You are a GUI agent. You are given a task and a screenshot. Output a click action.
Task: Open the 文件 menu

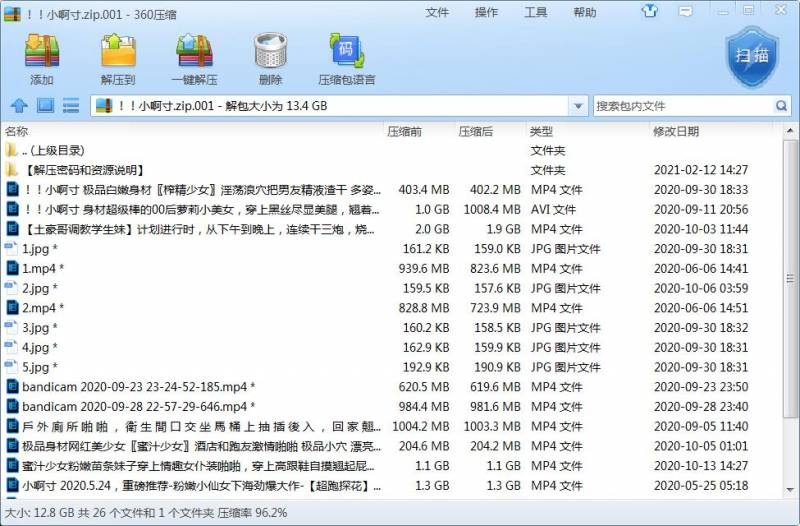point(437,12)
